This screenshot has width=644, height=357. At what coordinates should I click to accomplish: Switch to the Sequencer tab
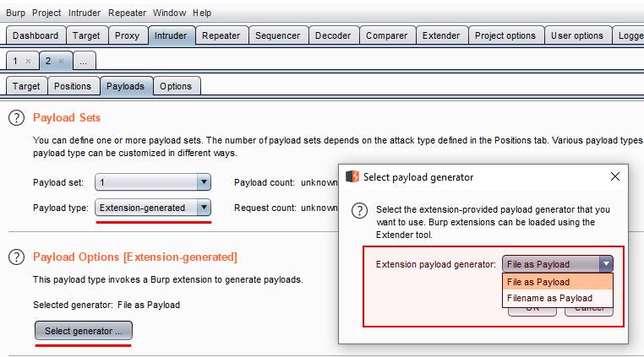(x=278, y=35)
